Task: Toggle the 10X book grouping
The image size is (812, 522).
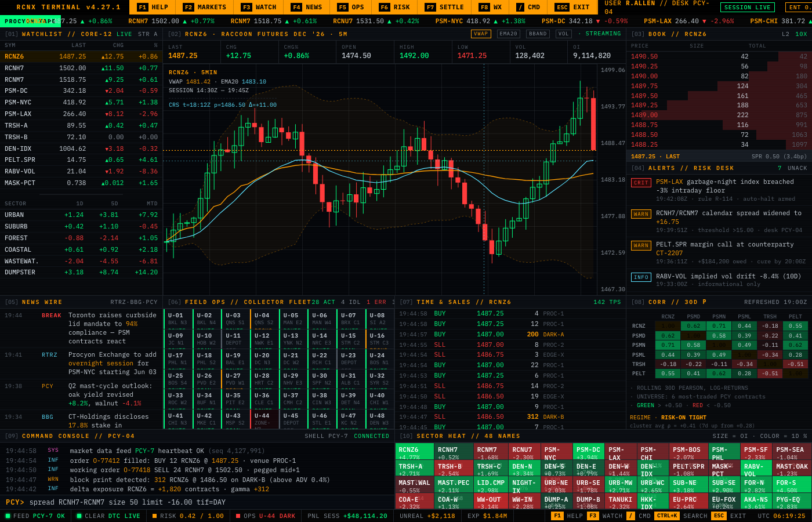Action: tap(801, 34)
